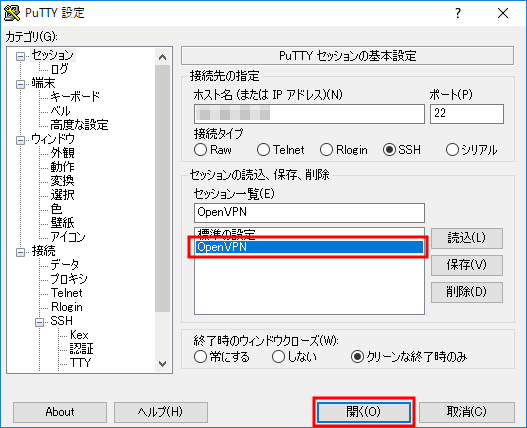
Task: Open the 動作 category
Action: [x=63, y=167]
